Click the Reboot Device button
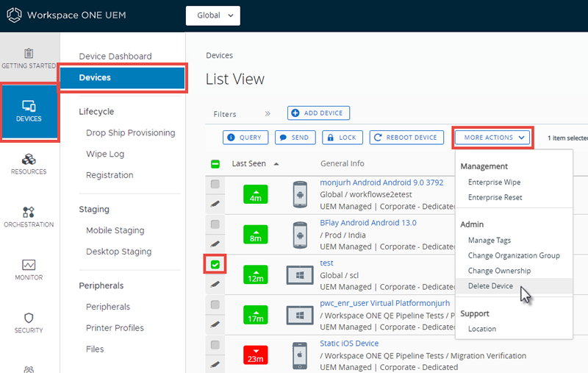 click(x=406, y=138)
